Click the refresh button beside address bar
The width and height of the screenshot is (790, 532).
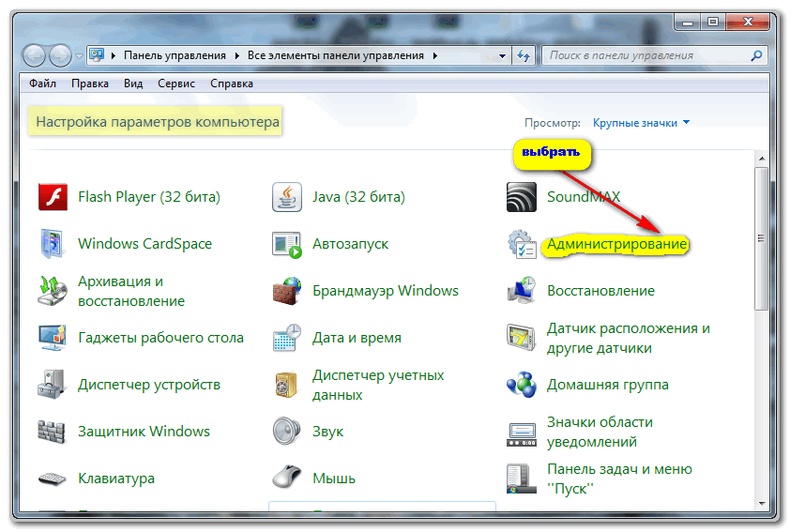point(524,55)
